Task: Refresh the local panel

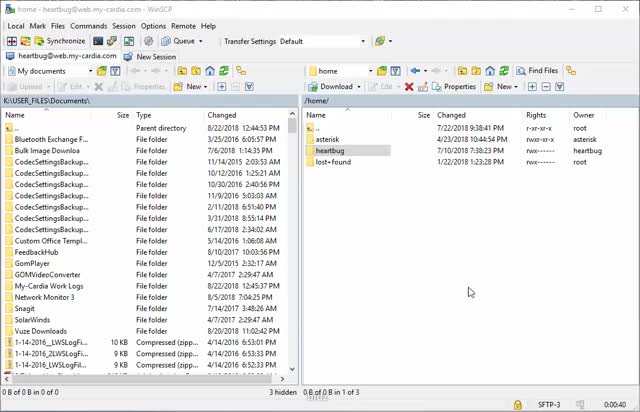Action: 224,71
